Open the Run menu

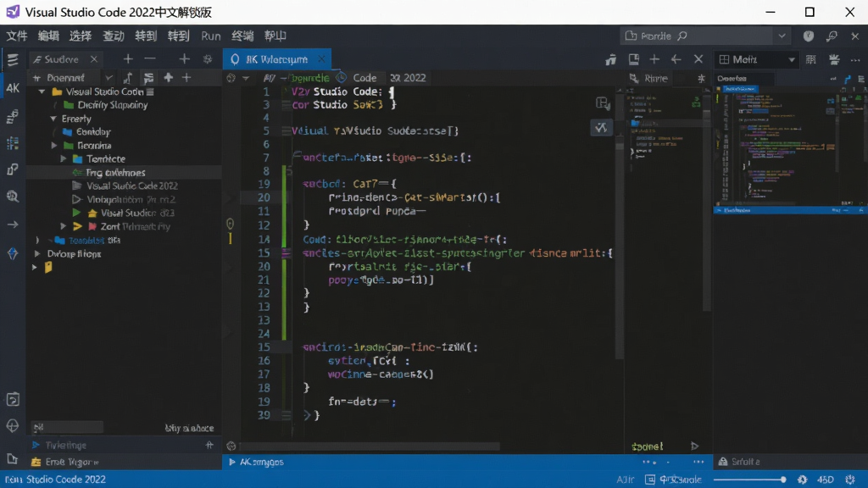tap(210, 36)
